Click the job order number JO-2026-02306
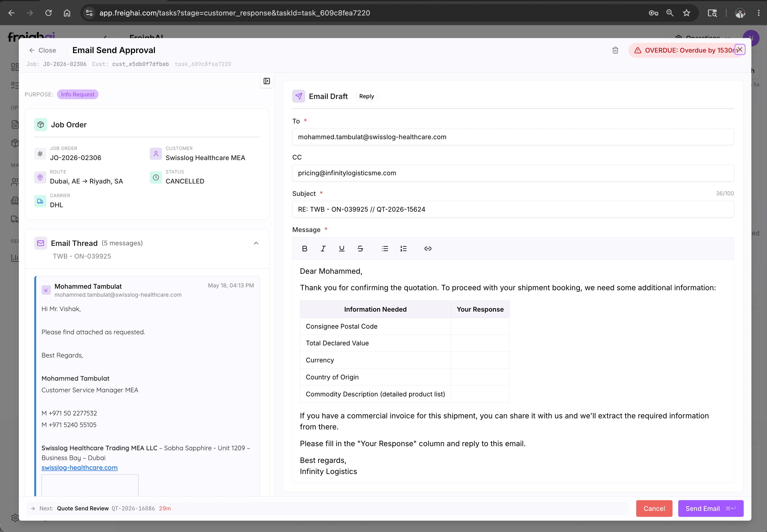 (75, 158)
